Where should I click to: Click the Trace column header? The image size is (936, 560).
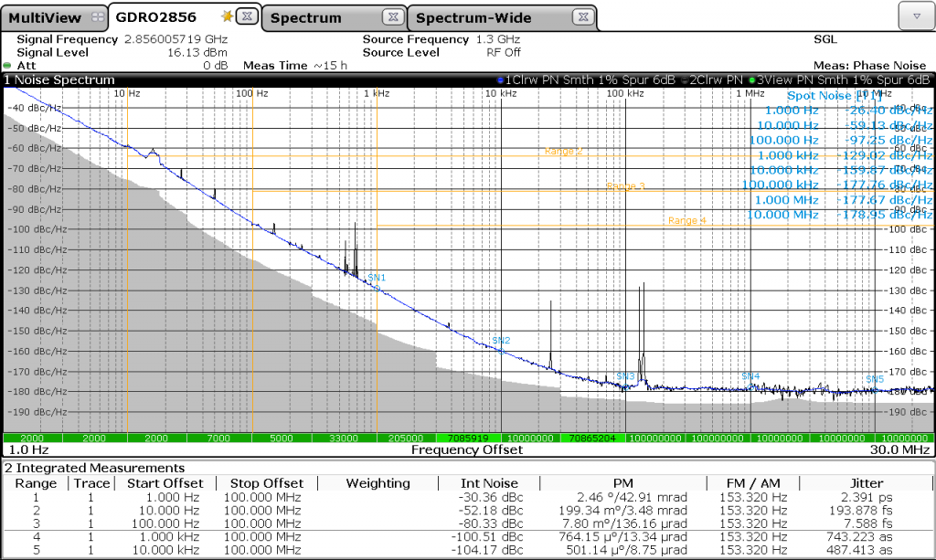92,483
